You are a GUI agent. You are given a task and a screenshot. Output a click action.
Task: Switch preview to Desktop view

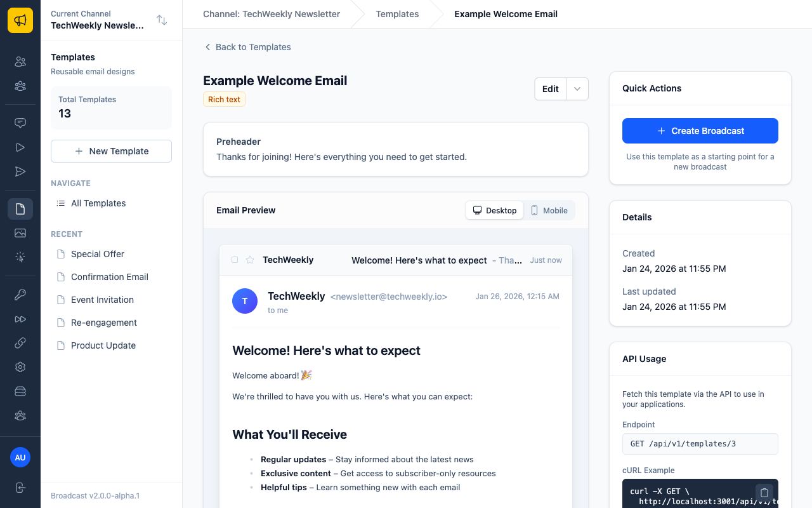coord(495,210)
